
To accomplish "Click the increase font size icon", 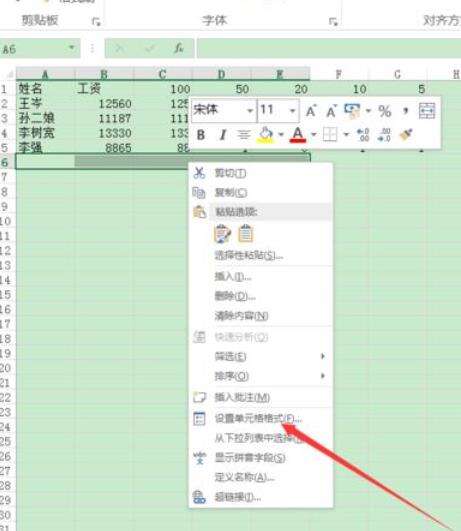I will click(311, 111).
